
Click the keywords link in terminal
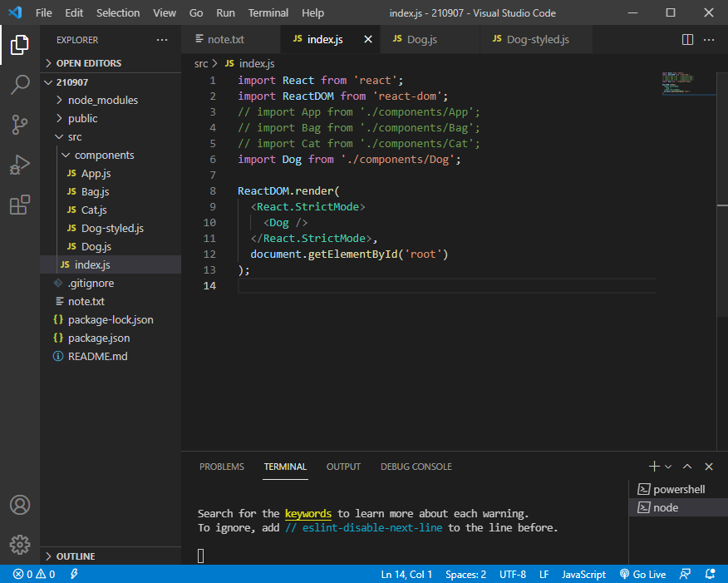click(307, 514)
